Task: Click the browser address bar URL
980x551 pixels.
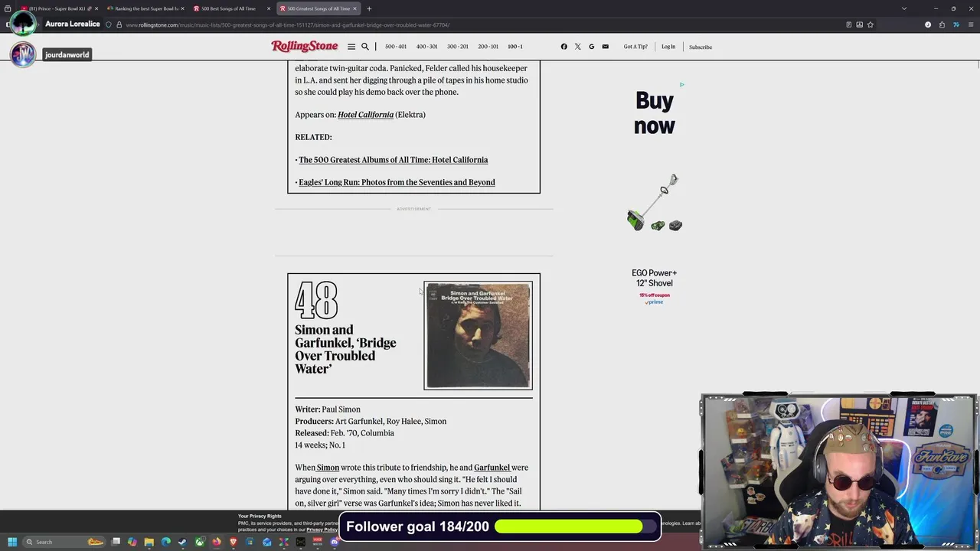Action: click(x=287, y=24)
